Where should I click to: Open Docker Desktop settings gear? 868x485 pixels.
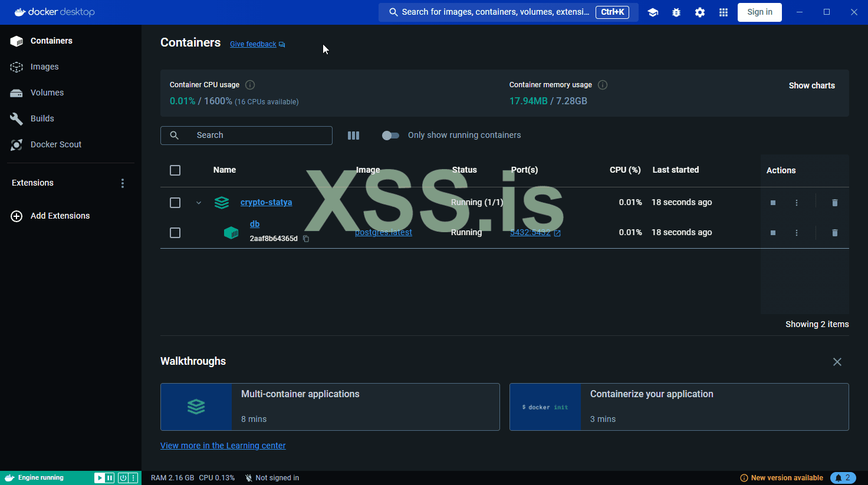click(x=700, y=12)
